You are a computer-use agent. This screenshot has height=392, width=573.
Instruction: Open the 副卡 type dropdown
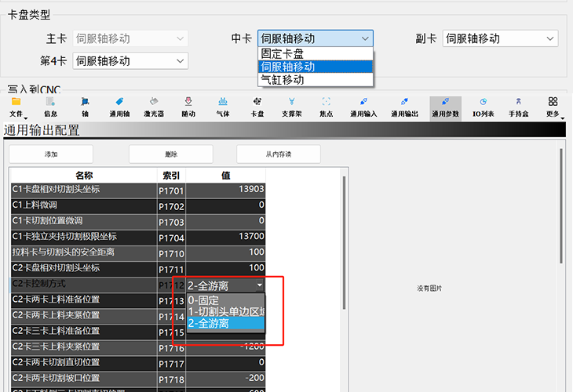(x=500, y=38)
